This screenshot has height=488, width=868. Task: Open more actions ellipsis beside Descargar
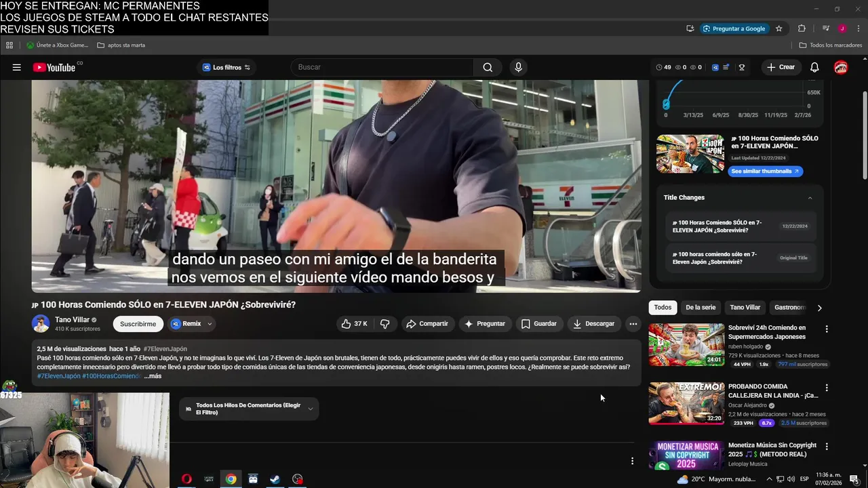[x=633, y=324]
